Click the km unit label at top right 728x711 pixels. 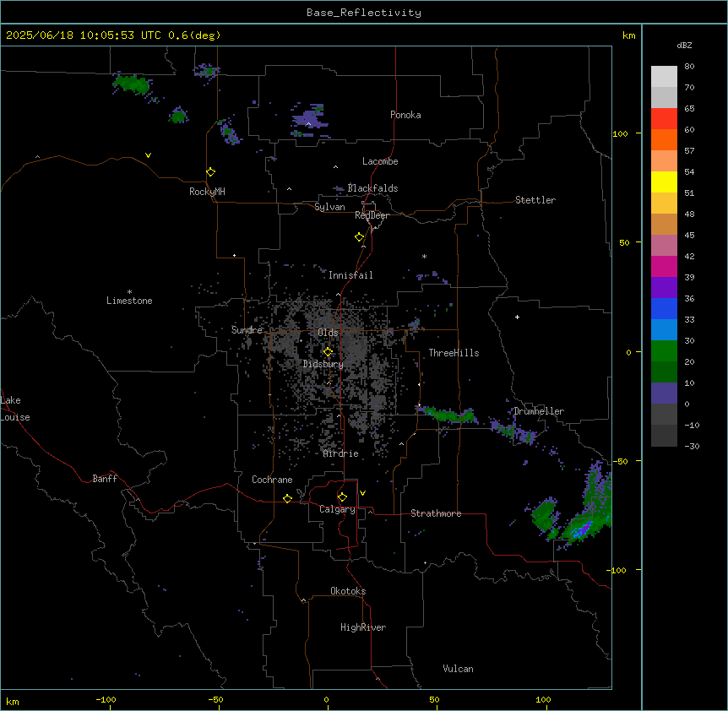(628, 35)
